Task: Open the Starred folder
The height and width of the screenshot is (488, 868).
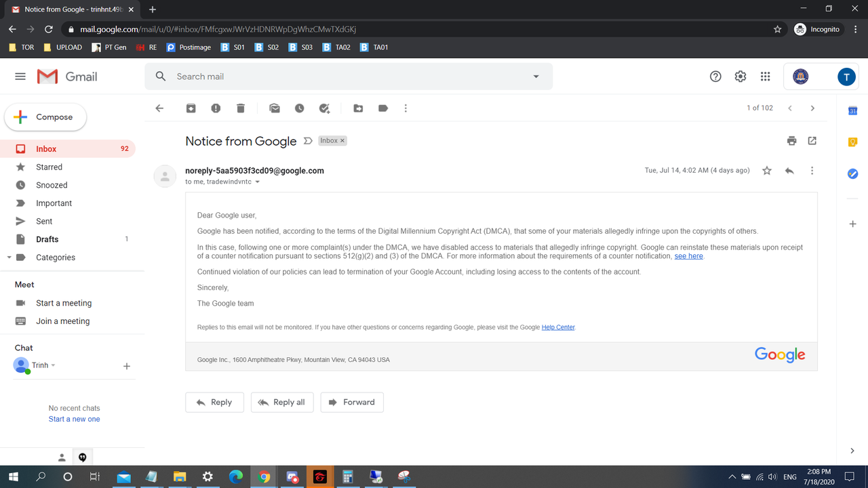Action: 68,167
